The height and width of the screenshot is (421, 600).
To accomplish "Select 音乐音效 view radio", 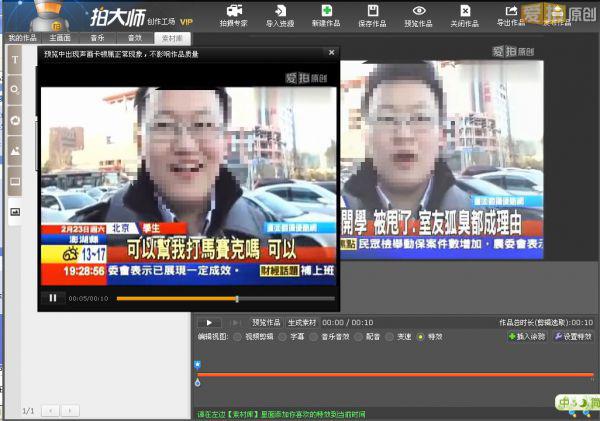I will click(313, 337).
